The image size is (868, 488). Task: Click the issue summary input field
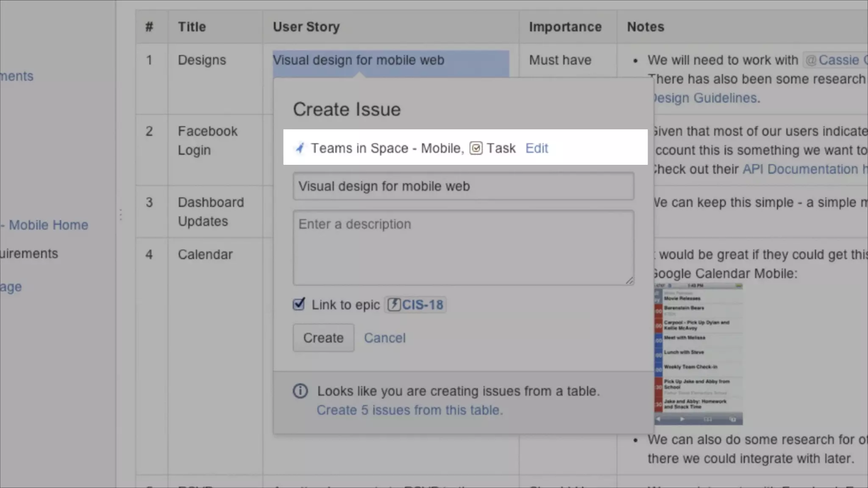pyautogui.click(x=463, y=186)
